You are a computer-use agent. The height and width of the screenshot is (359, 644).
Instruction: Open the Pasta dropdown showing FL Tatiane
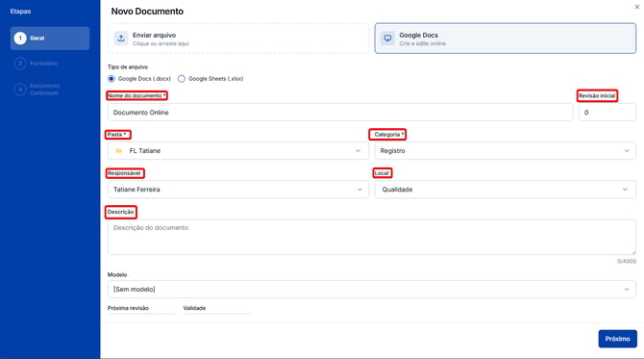(x=238, y=151)
